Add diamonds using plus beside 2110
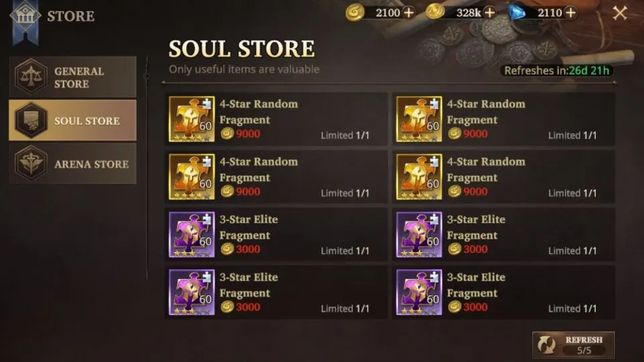This screenshot has width=644, height=362. [x=570, y=13]
